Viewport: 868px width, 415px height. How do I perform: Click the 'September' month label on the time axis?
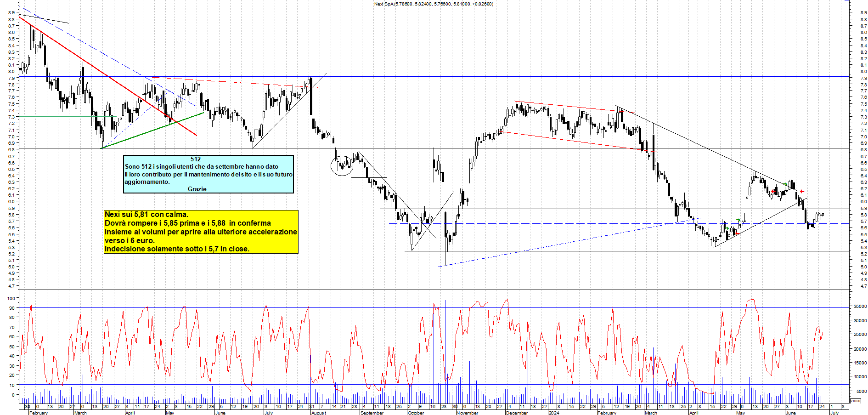[372, 413]
